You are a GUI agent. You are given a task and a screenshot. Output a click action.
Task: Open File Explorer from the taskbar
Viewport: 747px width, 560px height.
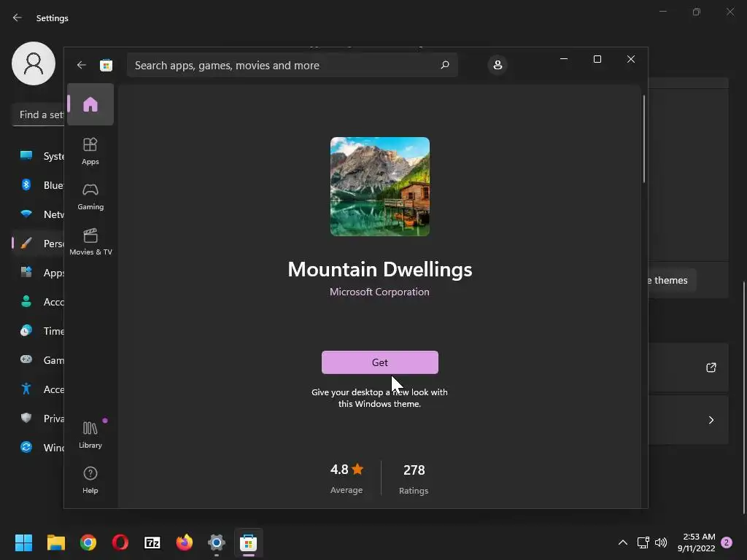(x=55, y=542)
